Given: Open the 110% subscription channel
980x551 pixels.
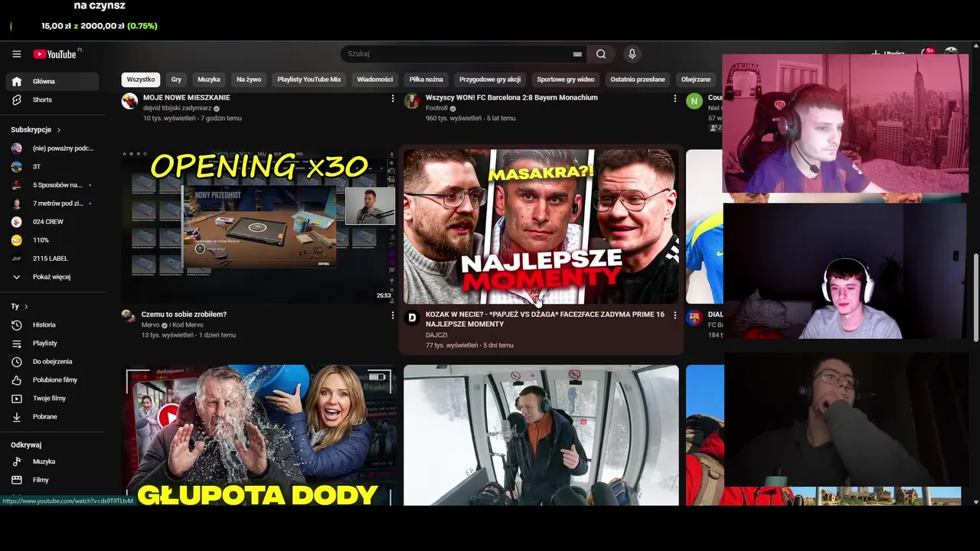Looking at the screenshot, I should [x=52, y=240].
